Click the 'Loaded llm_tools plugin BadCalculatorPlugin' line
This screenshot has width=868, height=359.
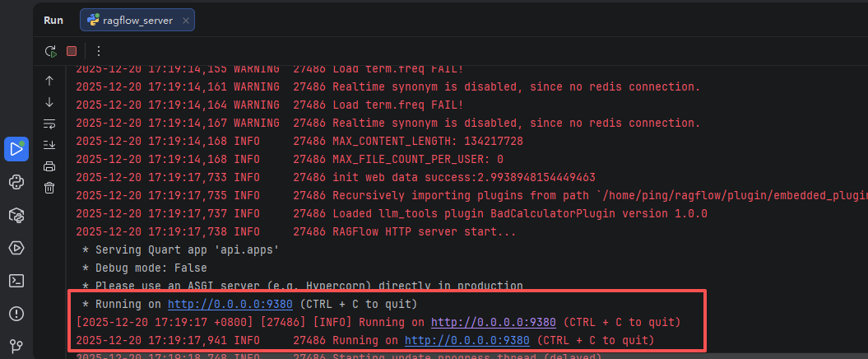pos(392,214)
